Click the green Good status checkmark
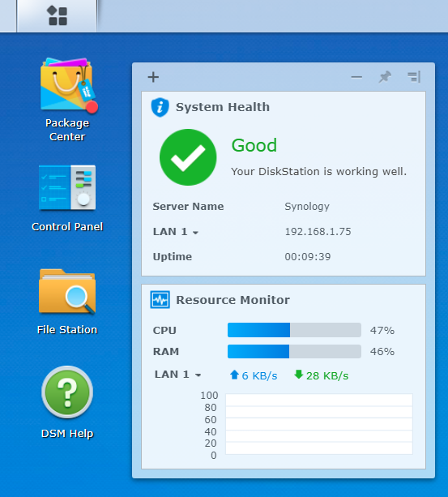 pyautogui.click(x=188, y=157)
